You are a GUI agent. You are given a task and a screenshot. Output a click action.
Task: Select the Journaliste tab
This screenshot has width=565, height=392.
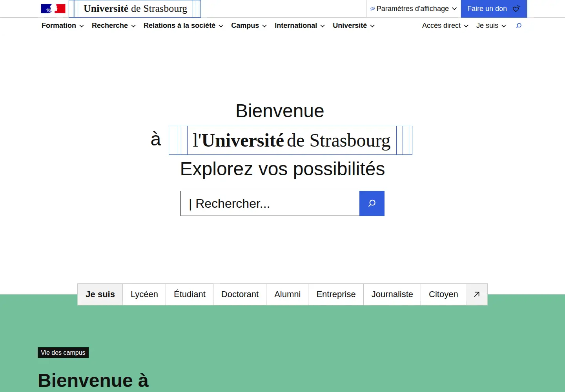tap(392, 294)
